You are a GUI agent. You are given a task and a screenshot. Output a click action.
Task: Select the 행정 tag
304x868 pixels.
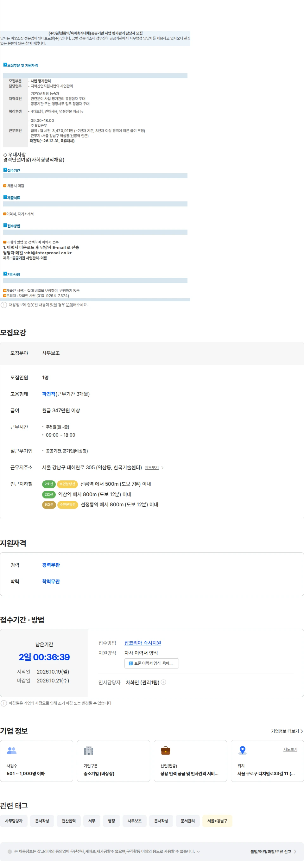click(x=111, y=821)
